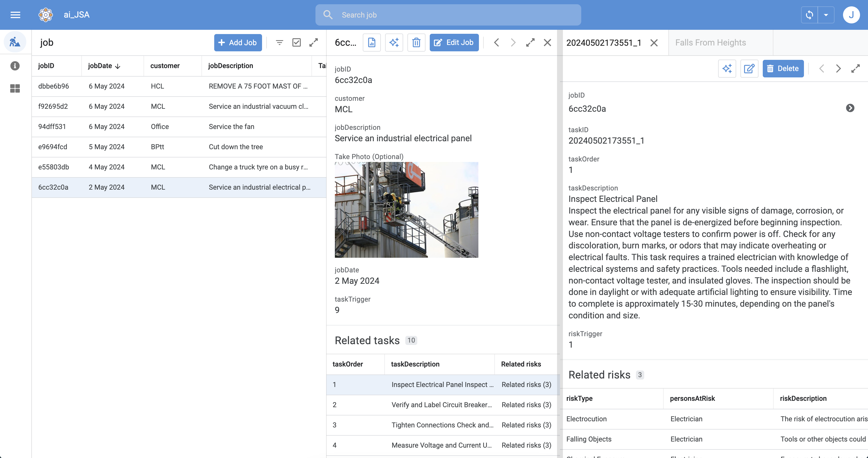This screenshot has height=458, width=868.
Task: Expand Related tasks section to show all 10
Action: [x=411, y=340]
